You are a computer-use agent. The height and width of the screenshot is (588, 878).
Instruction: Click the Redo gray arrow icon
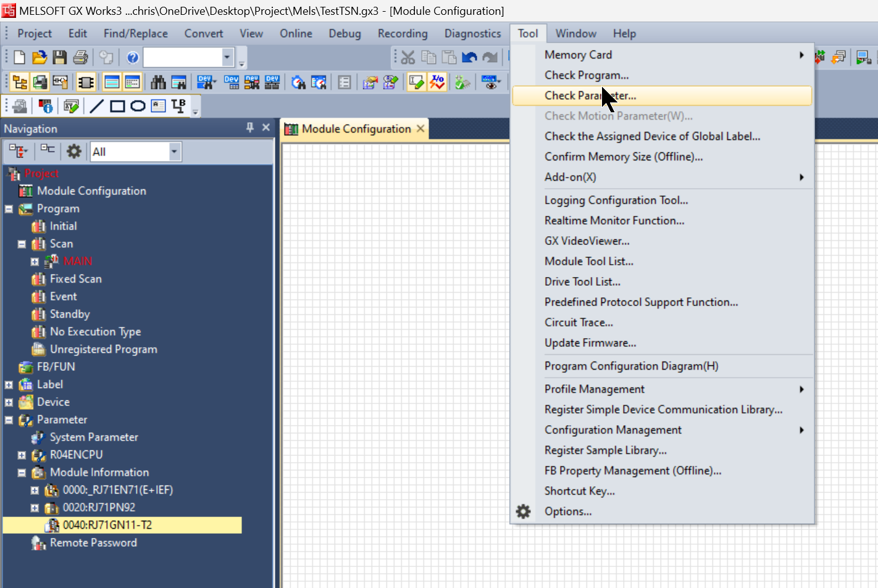[490, 57]
